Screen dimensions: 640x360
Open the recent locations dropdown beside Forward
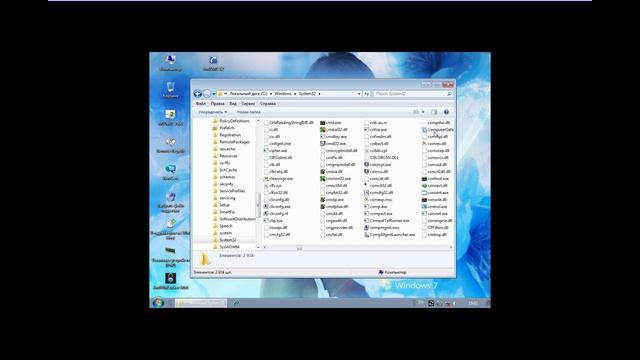tap(213, 94)
